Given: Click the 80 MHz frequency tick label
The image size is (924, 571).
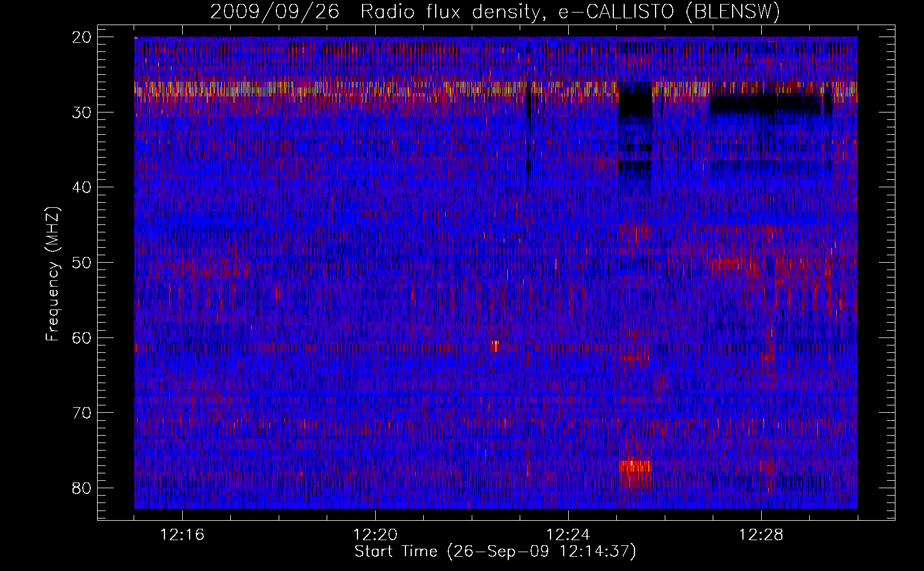Looking at the screenshot, I should coord(82,488).
